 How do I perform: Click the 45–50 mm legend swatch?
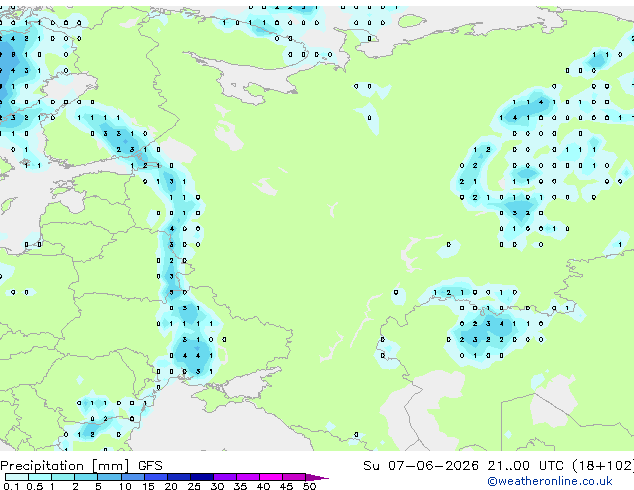click(294, 477)
